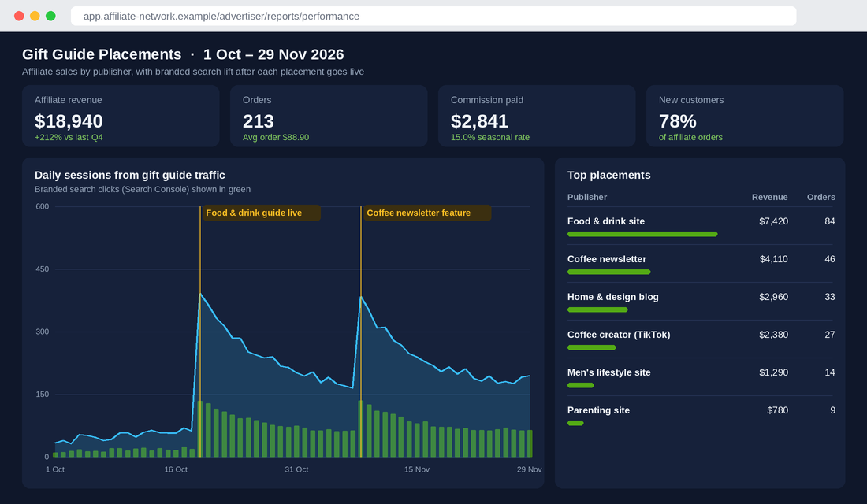The width and height of the screenshot is (867, 504).
Task: Click the 150 y-axis label
Action: tap(42, 394)
